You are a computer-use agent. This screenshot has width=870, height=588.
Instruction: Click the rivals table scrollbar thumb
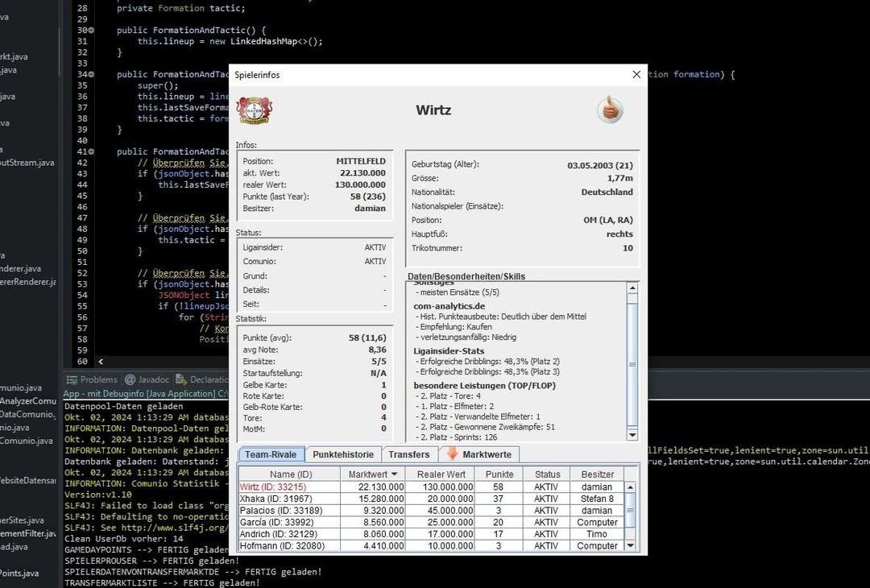630,511
